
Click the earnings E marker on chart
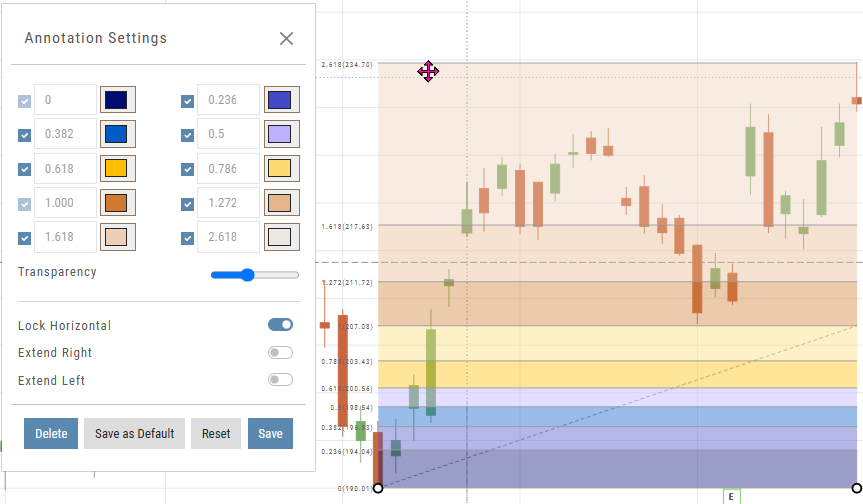(731, 496)
